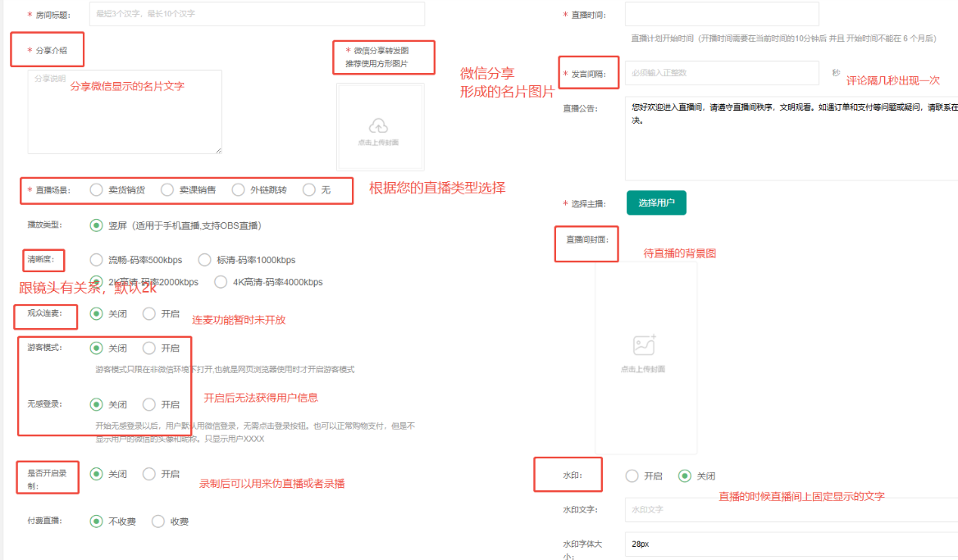Pick 4K高清-码率4000kbps clarity option
The width and height of the screenshot is (958, 560).
(x=221, y=282)
